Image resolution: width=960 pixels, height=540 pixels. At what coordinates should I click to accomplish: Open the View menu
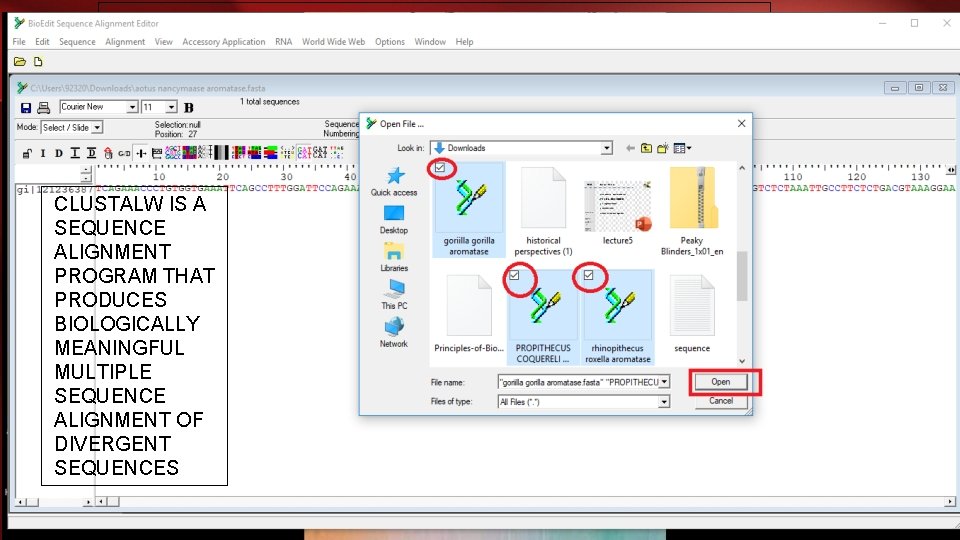click(x=163, y=42)
